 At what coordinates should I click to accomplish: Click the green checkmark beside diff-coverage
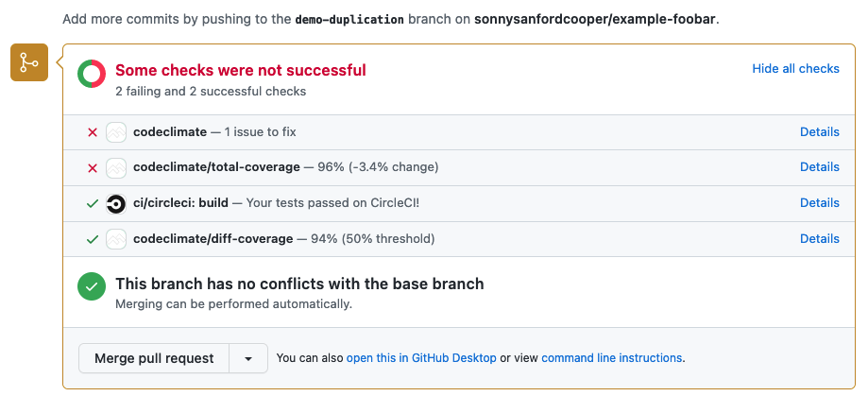pos(93,239)
